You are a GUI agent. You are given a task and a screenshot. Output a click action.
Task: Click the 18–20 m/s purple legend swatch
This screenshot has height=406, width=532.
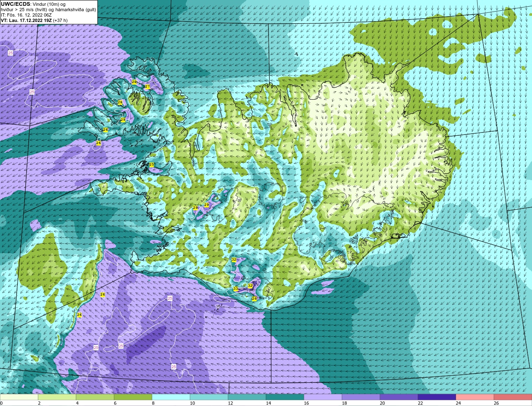pyautogui.click(x=361, y=397)
